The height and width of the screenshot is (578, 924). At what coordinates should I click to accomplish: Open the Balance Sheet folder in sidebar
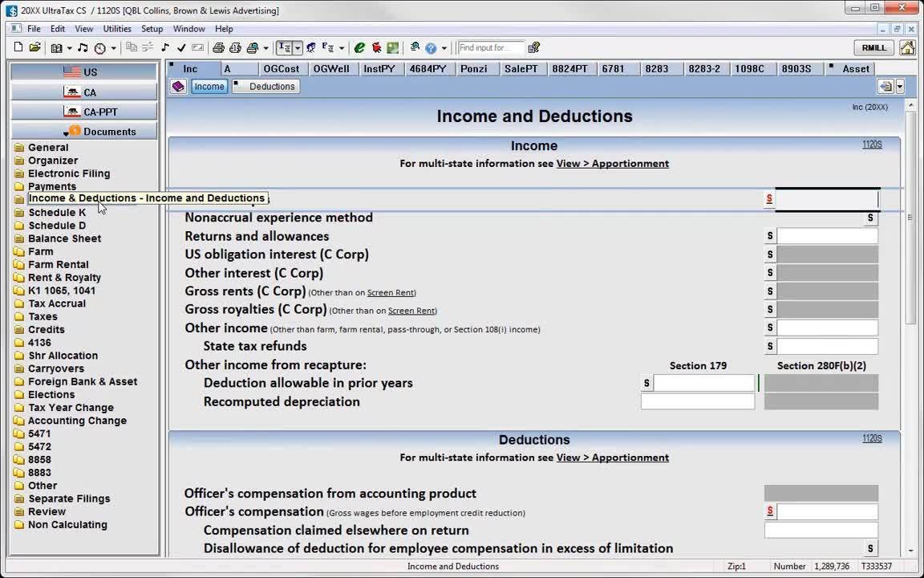coord(64,238)
